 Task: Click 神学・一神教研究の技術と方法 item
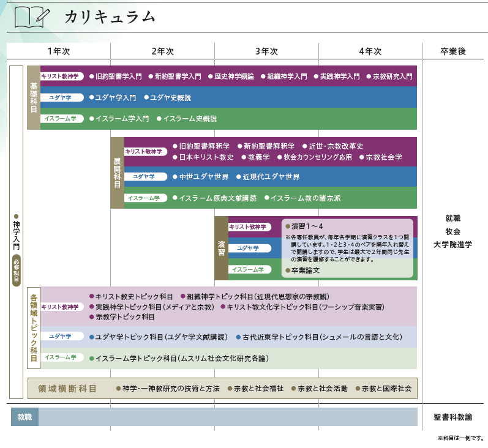pyautogui.click(x=168, y=389)
